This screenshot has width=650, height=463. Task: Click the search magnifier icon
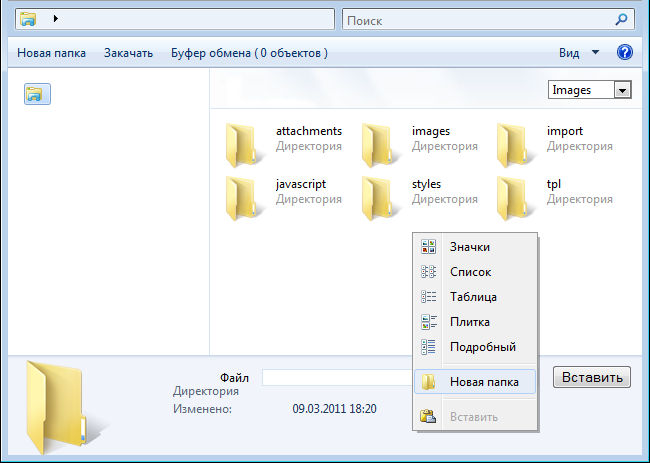[621, 19]
